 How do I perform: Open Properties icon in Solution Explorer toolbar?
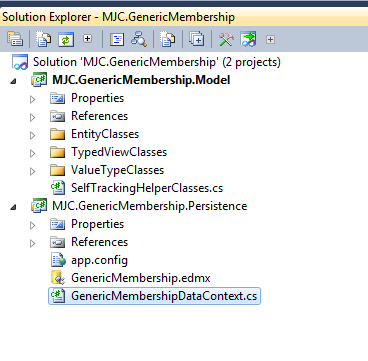15,39
